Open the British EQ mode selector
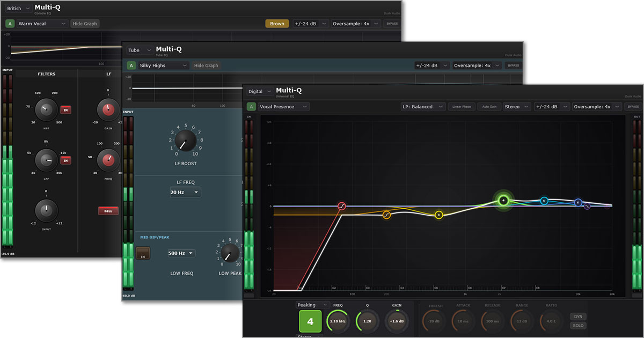Viewport: 644px width, 338px height. point(18,9)
